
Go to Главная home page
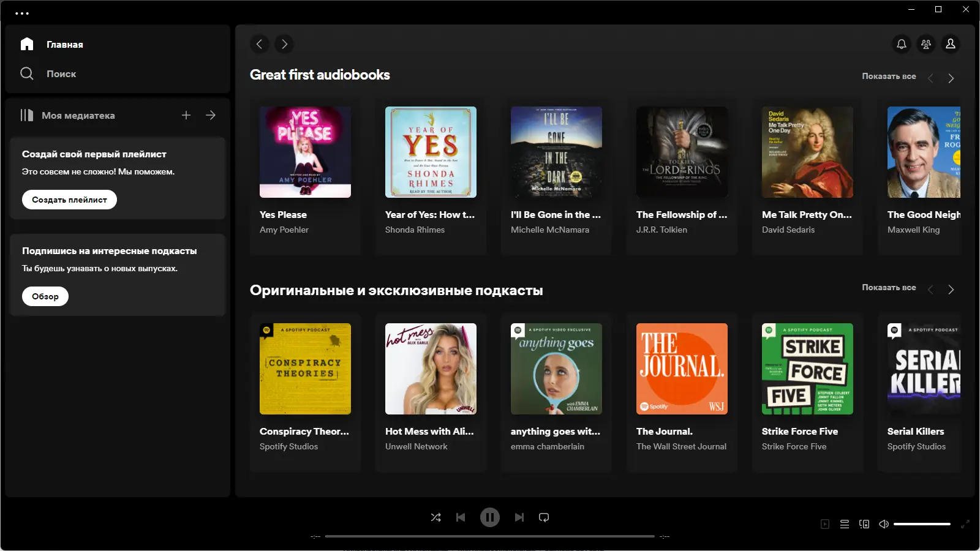click(52, 44)
